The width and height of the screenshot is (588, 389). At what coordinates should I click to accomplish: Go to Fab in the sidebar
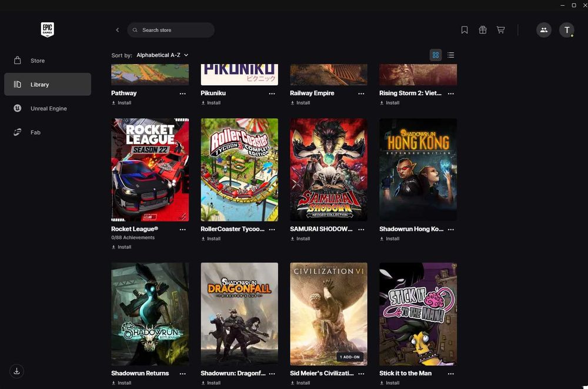[48, 132]
